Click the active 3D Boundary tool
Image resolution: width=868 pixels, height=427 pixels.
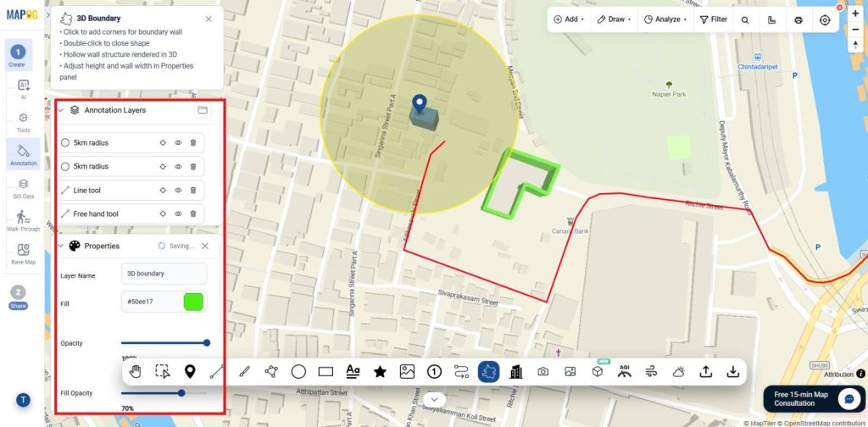click(489, 372)
